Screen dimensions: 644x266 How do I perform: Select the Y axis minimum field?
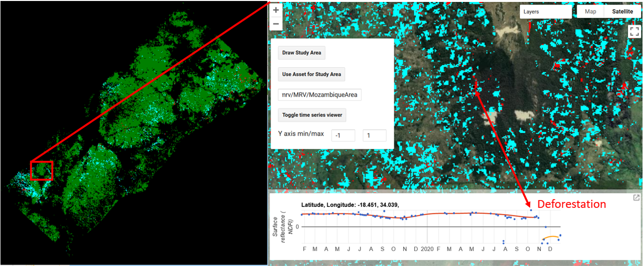pos(343,136)
